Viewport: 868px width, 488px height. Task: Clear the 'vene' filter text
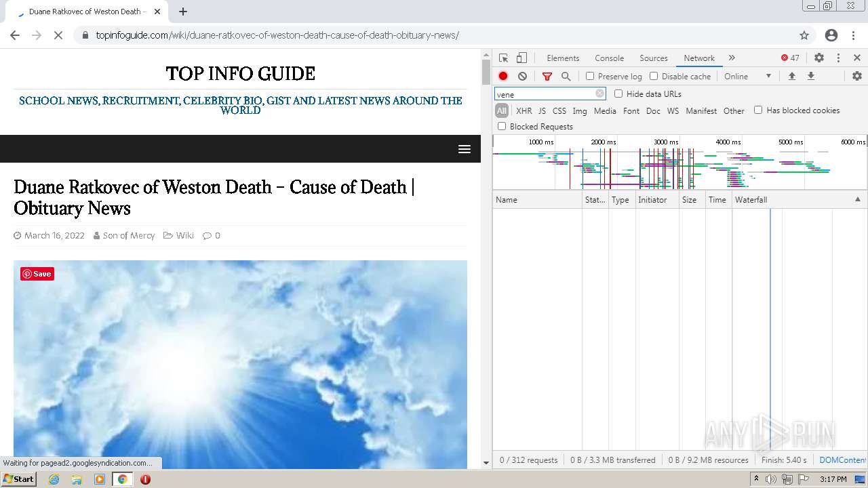pos(599,94)
